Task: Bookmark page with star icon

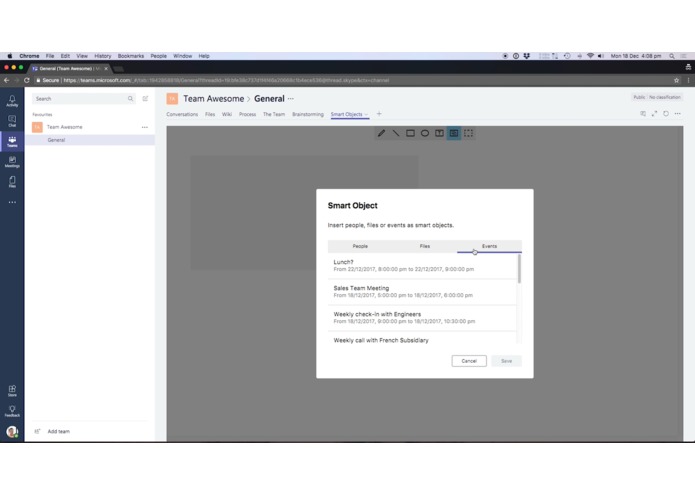Action: tap(676, 80)
